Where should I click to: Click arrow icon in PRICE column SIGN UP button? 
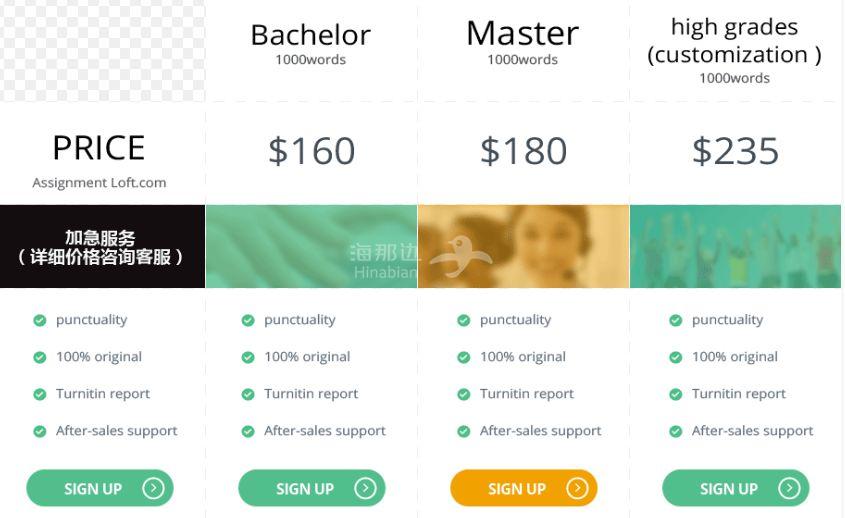pyautogui.click(x=153, y=488)
